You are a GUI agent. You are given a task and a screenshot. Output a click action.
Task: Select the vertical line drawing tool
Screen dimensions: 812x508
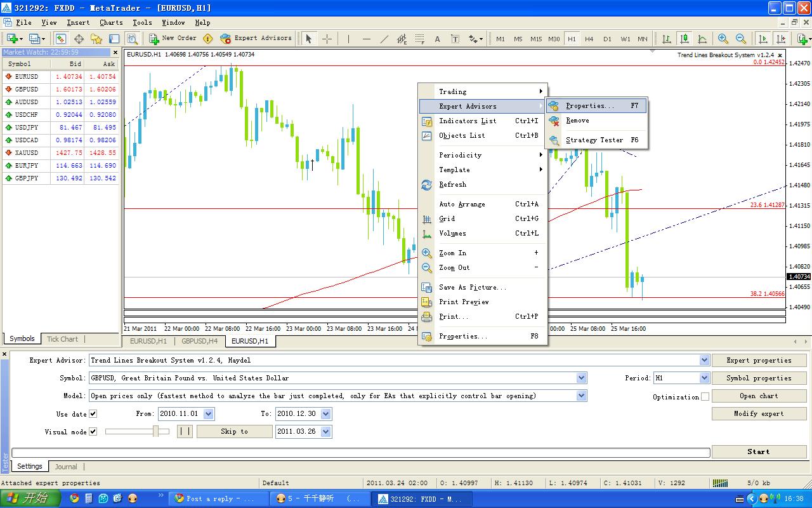(x=348, y=39)
